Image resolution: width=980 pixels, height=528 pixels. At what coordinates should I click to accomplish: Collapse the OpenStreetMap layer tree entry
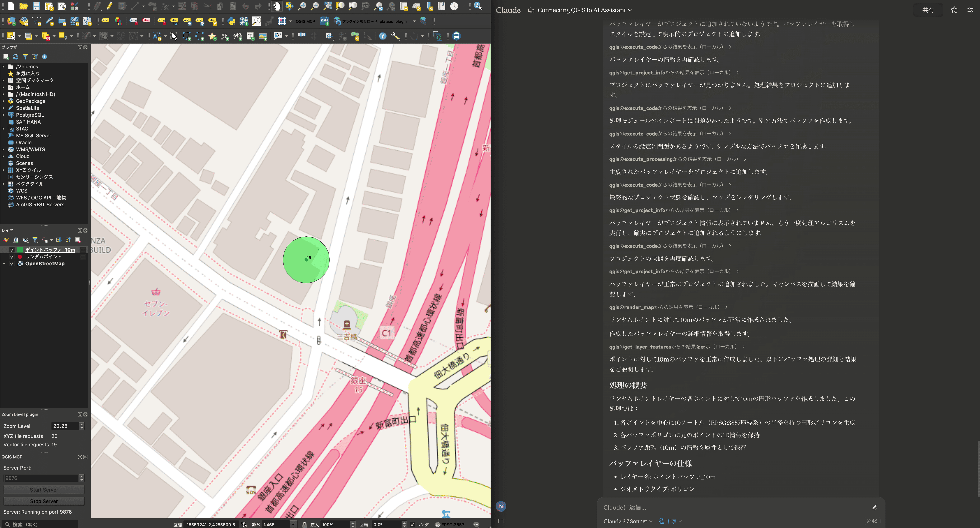point(5,263)
